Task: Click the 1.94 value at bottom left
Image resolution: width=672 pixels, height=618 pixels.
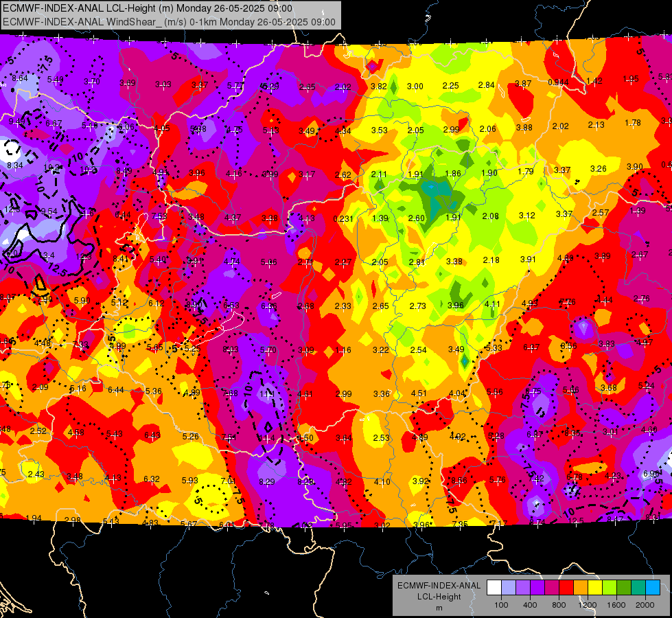Action: pyautogui.click(x=34, y=518)
